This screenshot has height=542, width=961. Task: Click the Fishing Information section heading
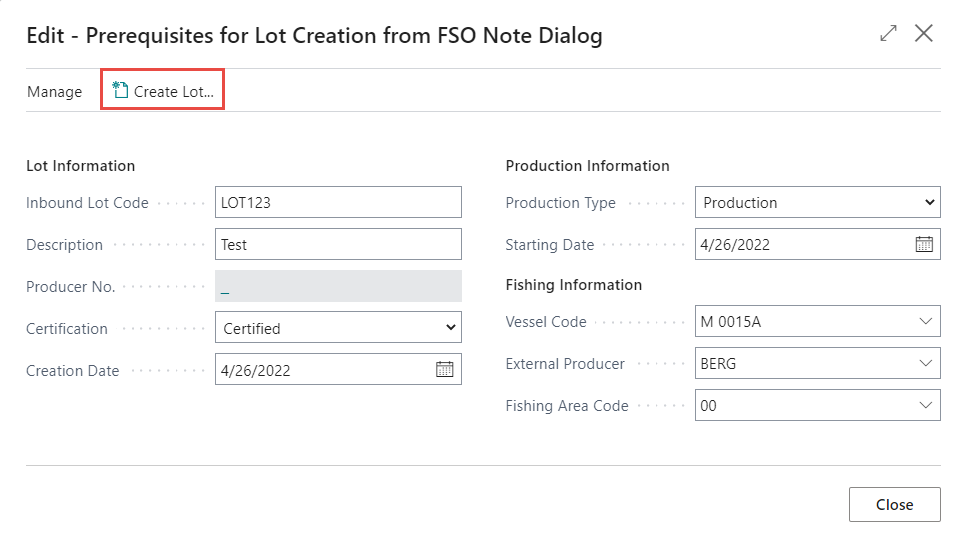(x=573, y=285)
